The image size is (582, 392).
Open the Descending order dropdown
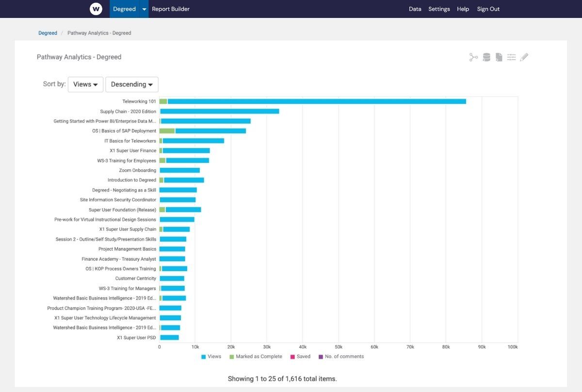pos(132,84)
